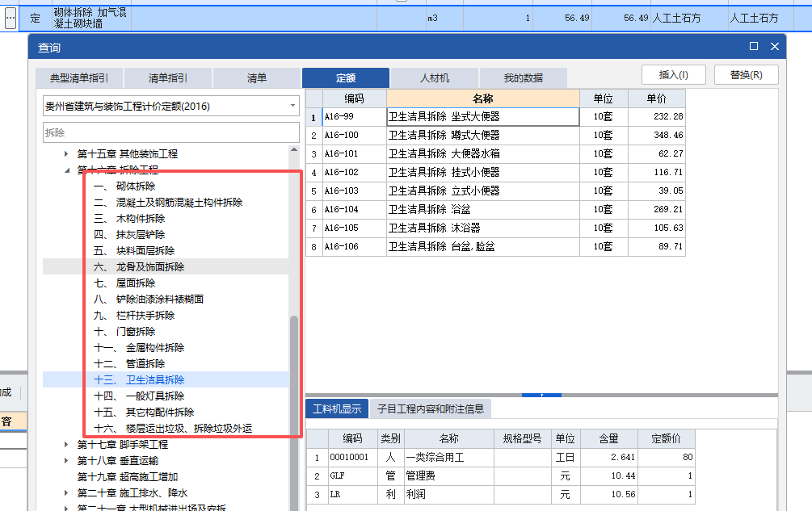Switch to the 清单 tab

pyautogui.click(x=257, y=78)
